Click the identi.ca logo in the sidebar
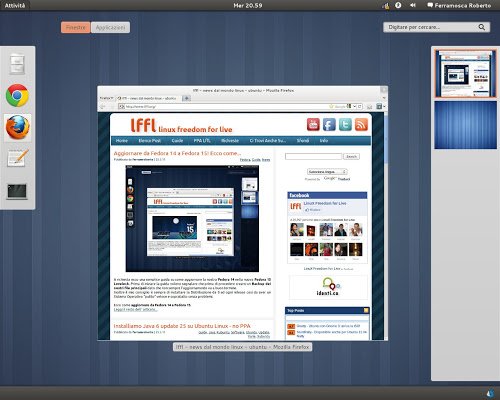This screenshot has width=500, height=400. [328, 287]
